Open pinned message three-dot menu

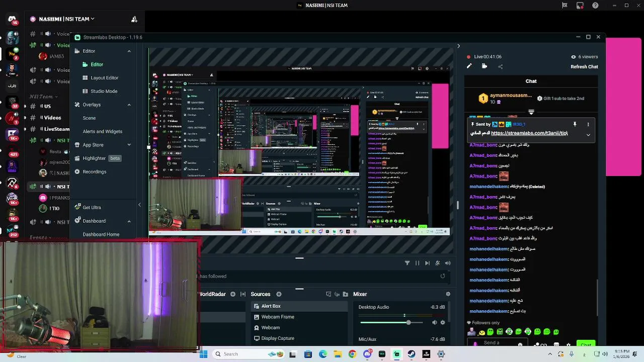(x=588, y=124)
